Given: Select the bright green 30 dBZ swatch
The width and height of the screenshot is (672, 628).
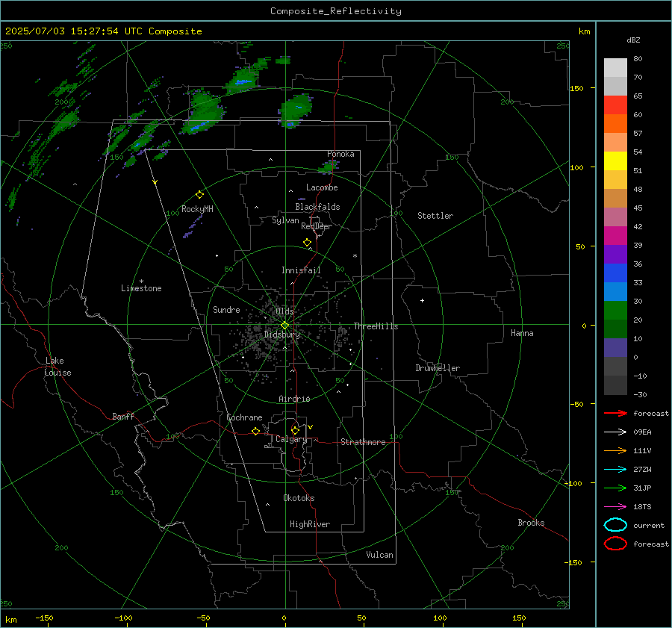Looking at the screenshot, I should click(615, 310).
